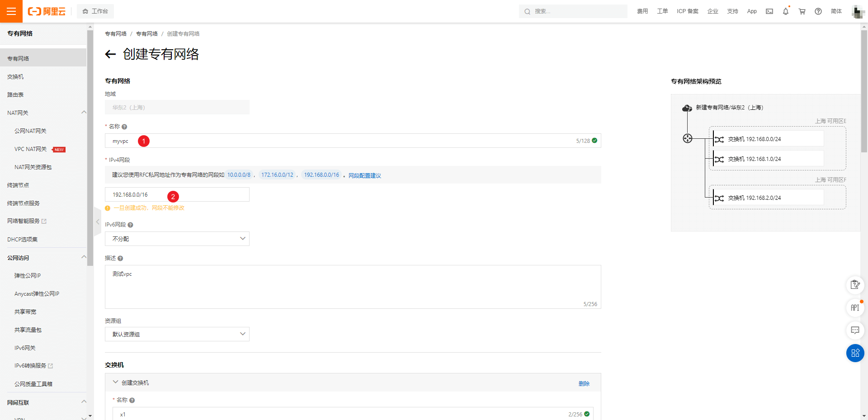Click the 阿里云 logo
Screen dimensions: 868x420
click(x=47, y=11)
